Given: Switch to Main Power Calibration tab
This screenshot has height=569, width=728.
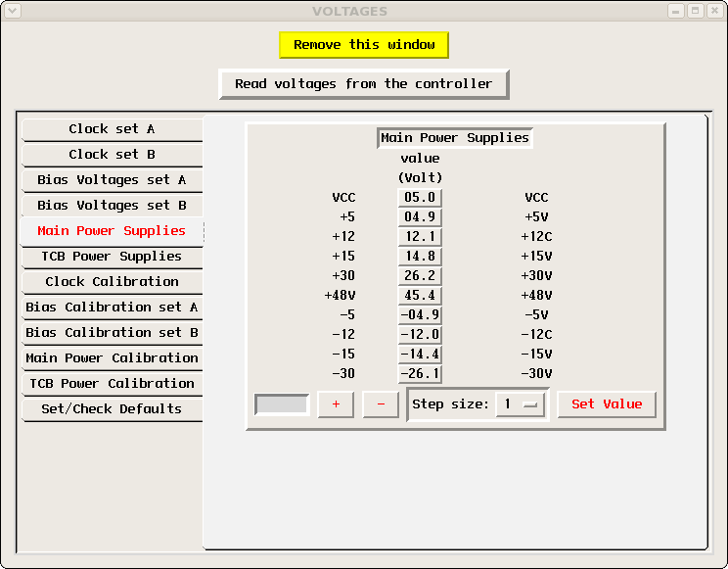Looking at the screenshot, I should [112, 358].
